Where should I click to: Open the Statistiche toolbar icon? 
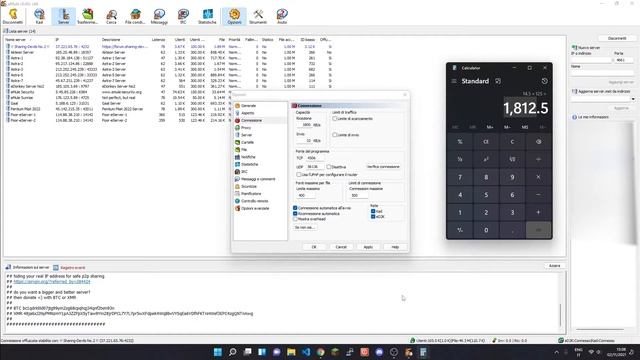pos(207,16)
